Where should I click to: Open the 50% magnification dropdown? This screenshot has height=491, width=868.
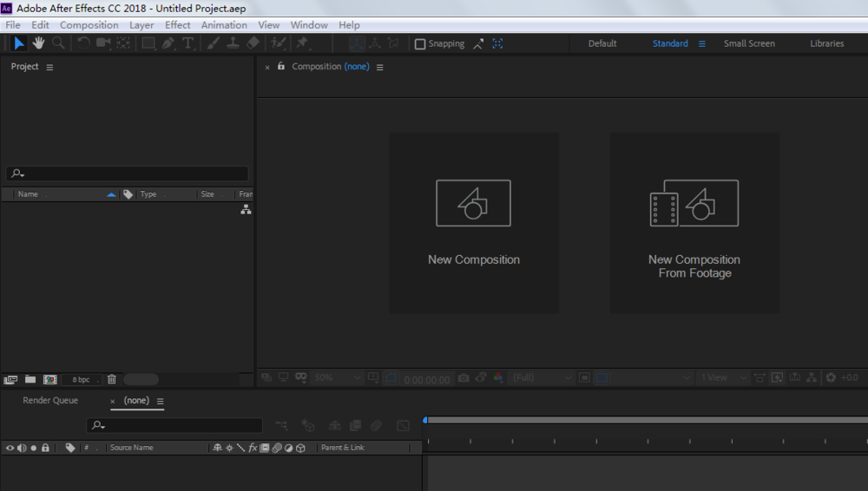click(337, 377)
